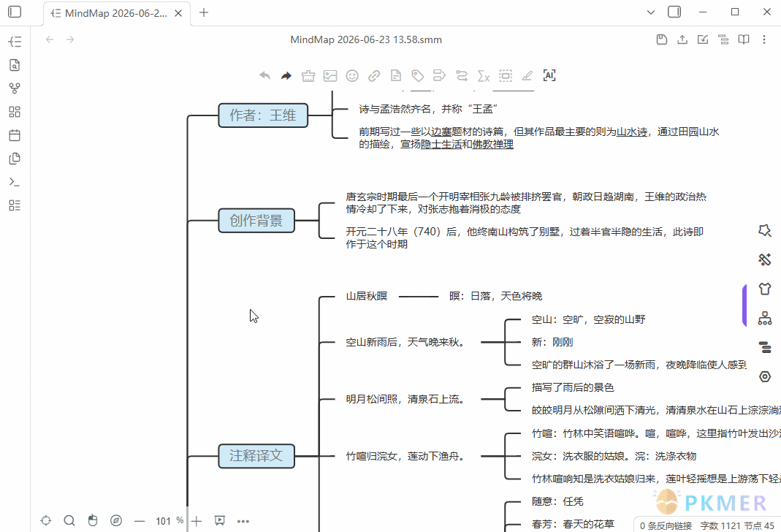Open file search in left ribbon
Image resolution: width=781 pixels, height=532 pixels.
coord(15,65)
